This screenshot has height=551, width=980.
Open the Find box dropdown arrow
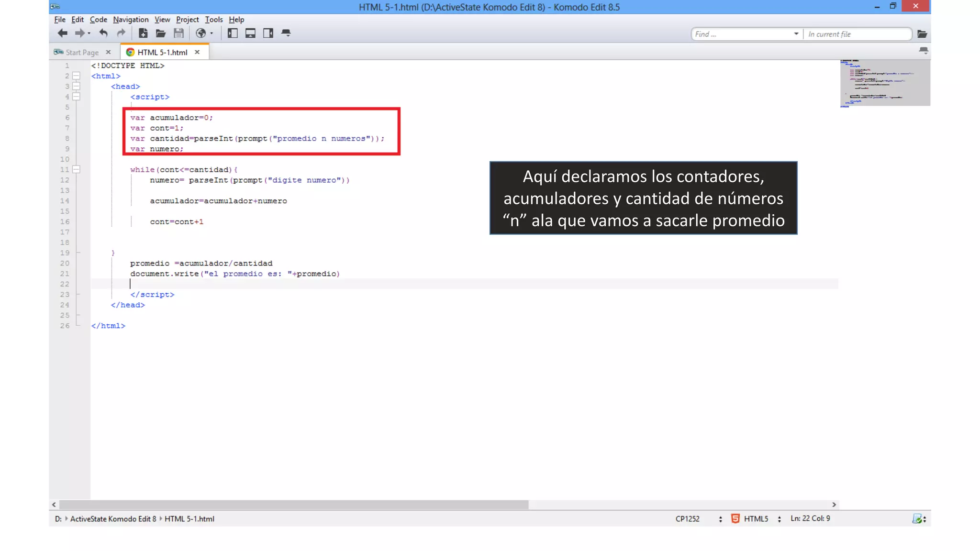click(x=796, y=34)
